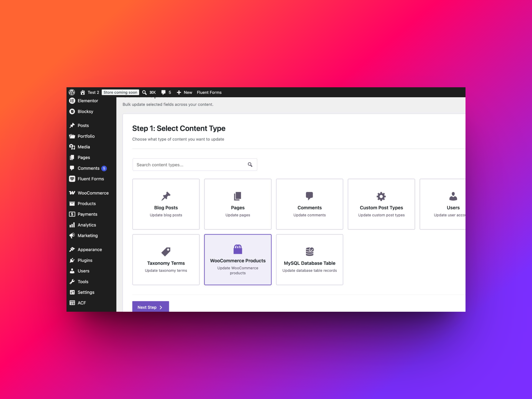
Task: Click the Next Step button
Action: [x=150, y=307]
